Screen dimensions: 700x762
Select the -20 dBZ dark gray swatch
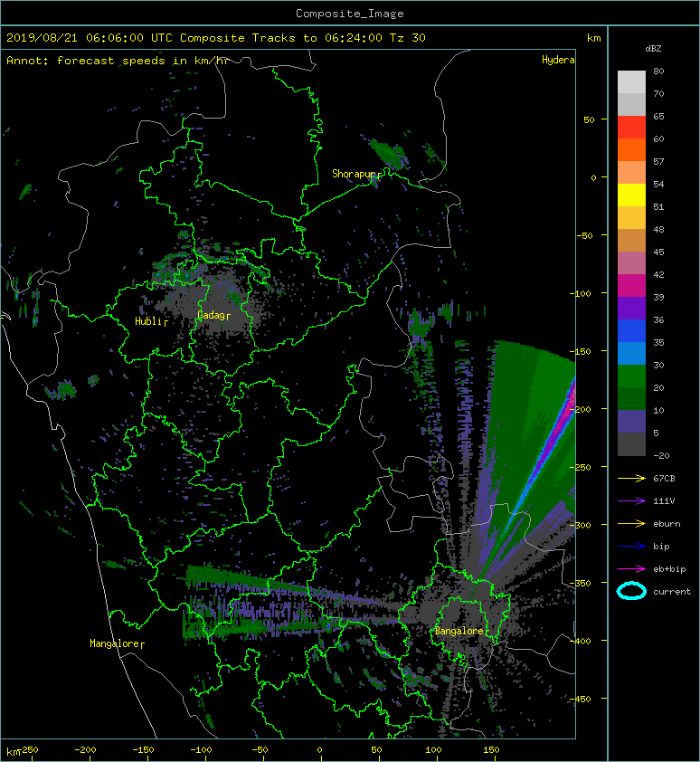coord(631,444)
